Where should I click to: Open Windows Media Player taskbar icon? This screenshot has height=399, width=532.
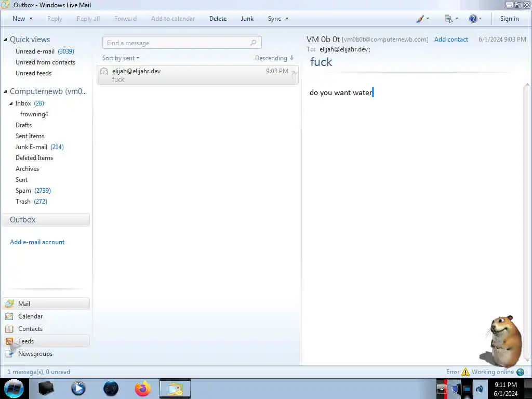pos(78,389)
